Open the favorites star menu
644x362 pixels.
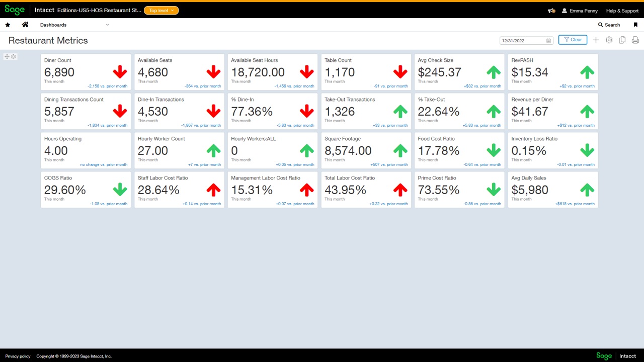click(x=8, y=25)
